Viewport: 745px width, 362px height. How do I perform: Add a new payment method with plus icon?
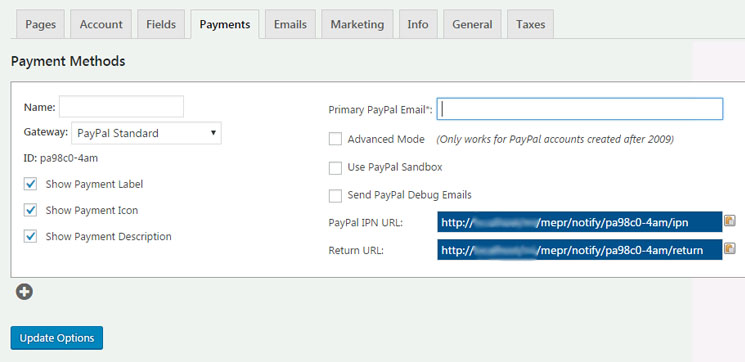click(x=24, y=292)
